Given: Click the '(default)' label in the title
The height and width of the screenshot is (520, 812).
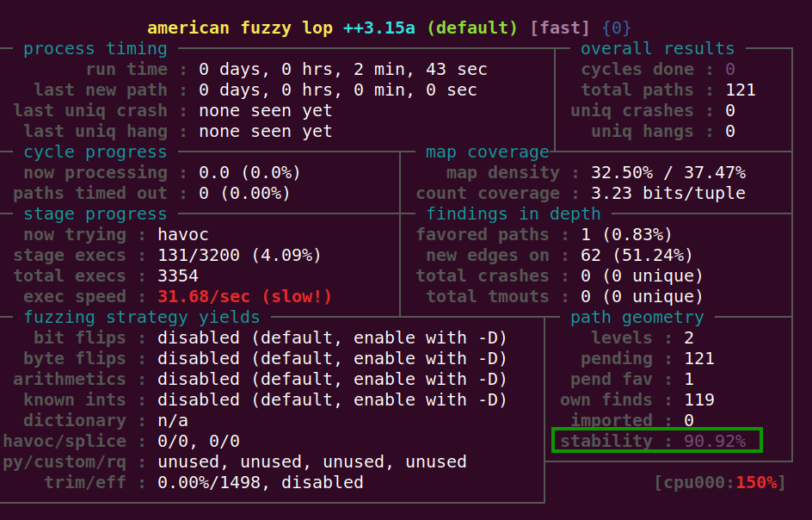Looking at the screenshot, I should (471, 28).
